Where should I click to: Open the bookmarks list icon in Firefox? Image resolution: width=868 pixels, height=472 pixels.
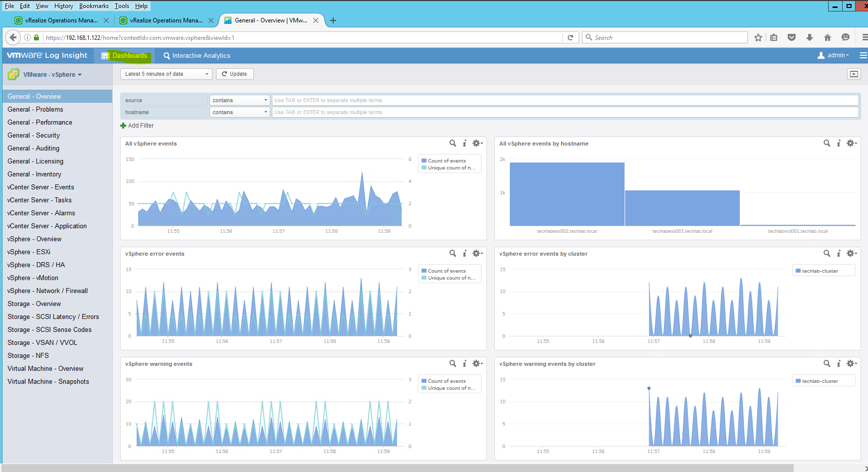point(774,37)
